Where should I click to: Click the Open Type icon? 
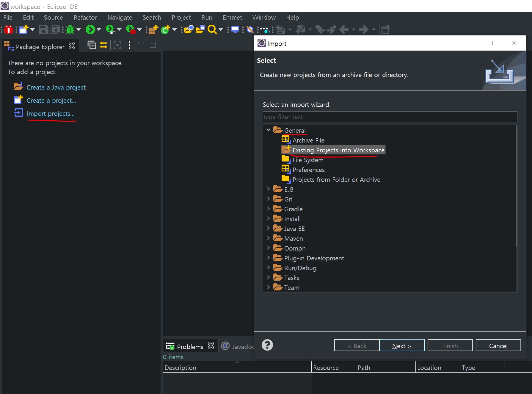189,29
